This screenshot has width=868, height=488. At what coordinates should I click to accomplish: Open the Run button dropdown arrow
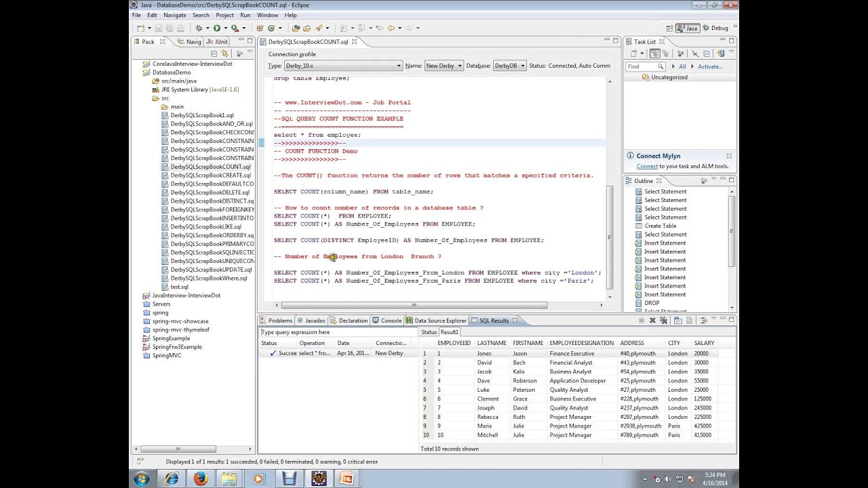[x=226, y=28]
